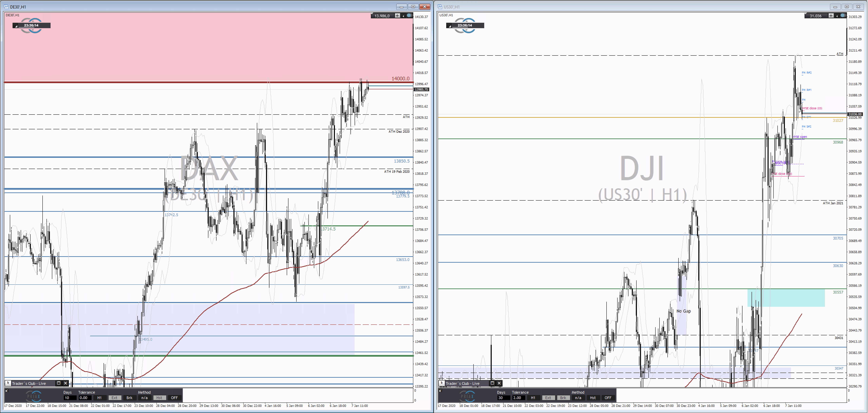Click the crosshair icon in DE30 price widget

point(398,16)
